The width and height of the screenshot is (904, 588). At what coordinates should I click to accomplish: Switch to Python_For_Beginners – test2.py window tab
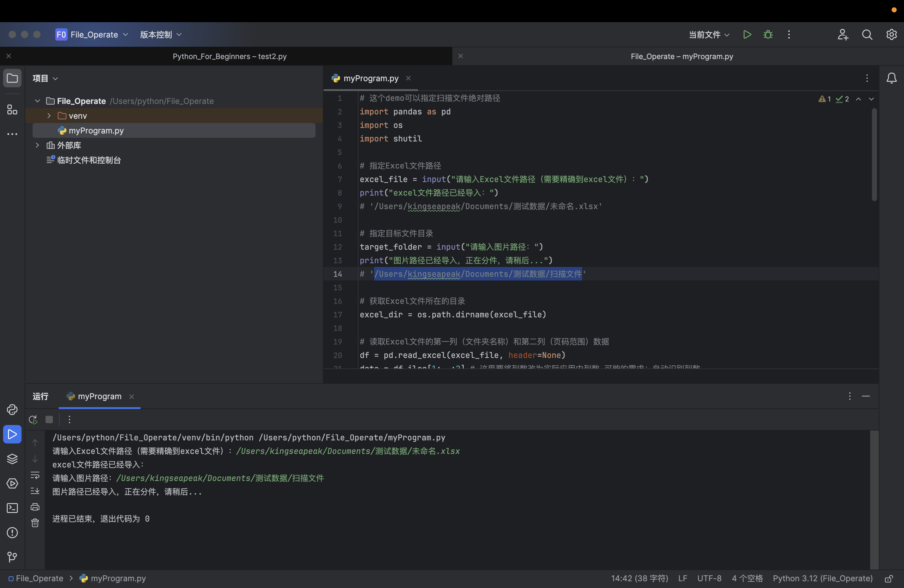pos(229,56)
